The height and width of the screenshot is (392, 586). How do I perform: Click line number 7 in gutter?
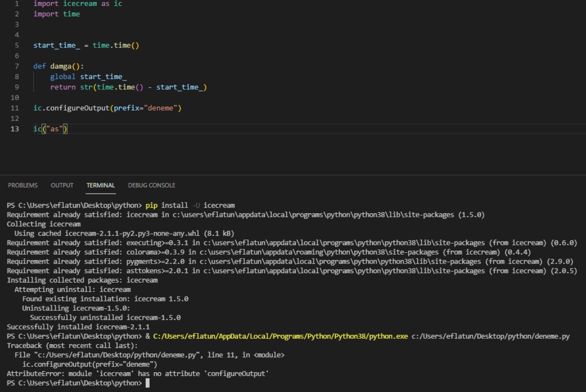(17, 66)
